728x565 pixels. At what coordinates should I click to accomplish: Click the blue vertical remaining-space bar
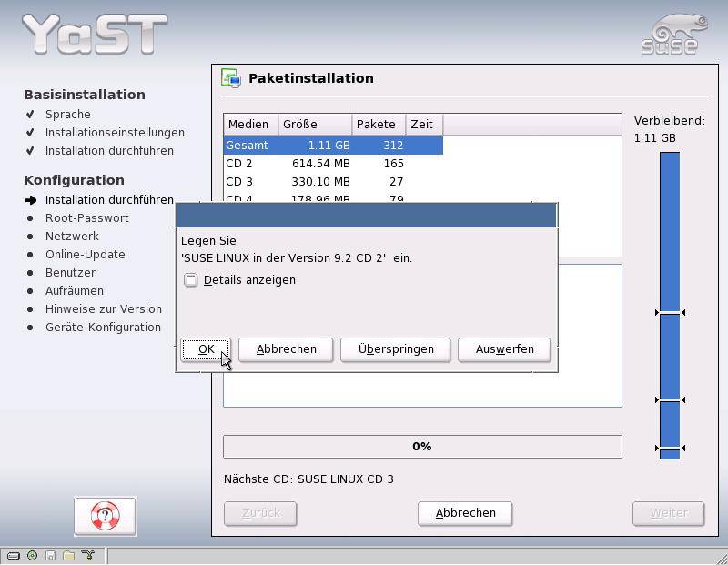point(670,306)
